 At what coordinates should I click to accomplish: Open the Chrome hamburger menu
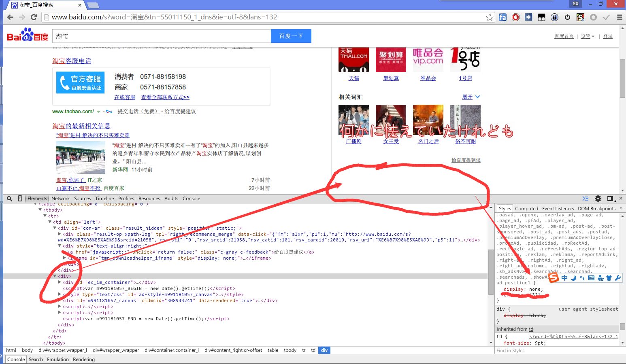click(620, 17)
